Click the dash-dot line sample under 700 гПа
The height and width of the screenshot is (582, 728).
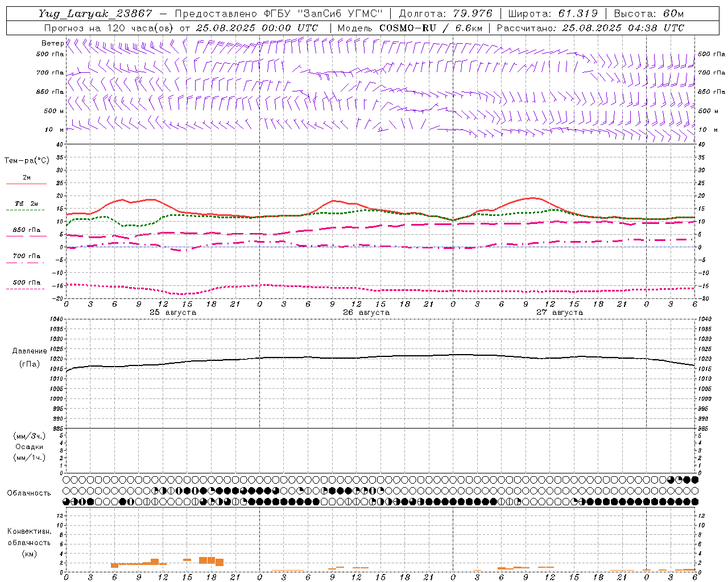pos(25,263)
